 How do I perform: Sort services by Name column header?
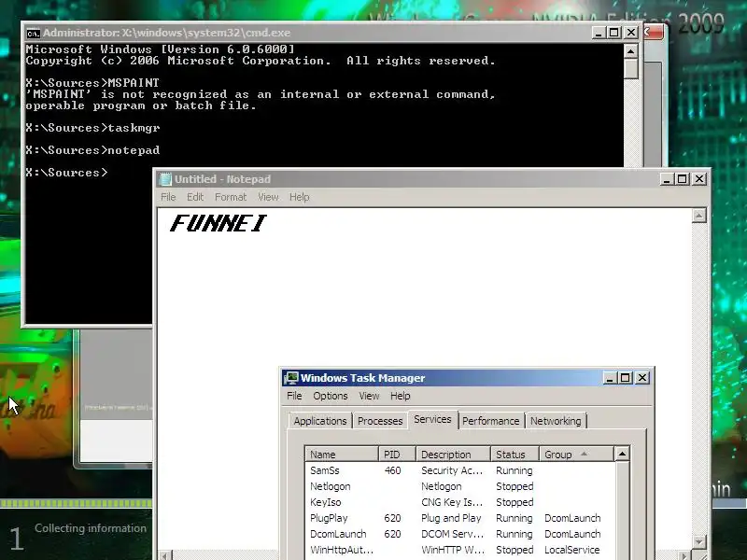coord(342,455)
